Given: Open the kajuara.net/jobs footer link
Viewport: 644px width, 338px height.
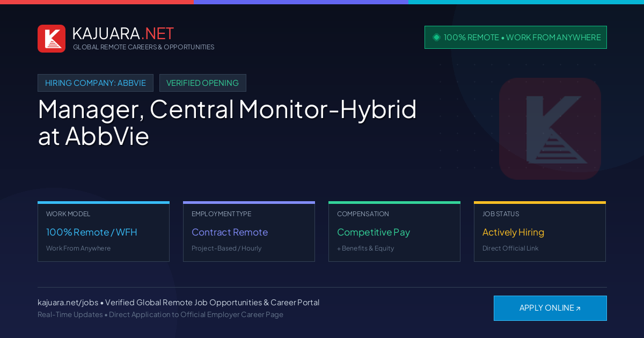Looking at the screenshot, I should (68, 303).
